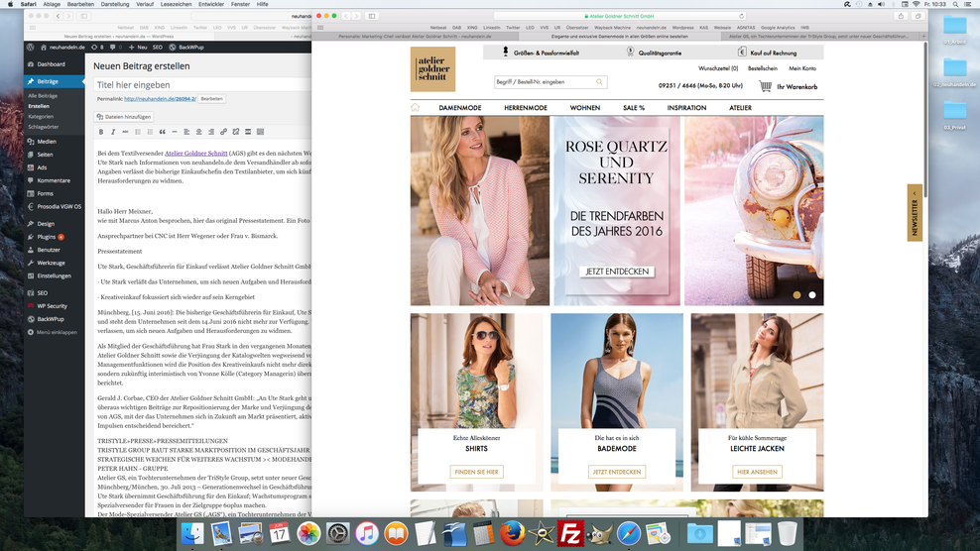Open the Entwickler menu
980x551 pixels.
(x=211, y=4)
